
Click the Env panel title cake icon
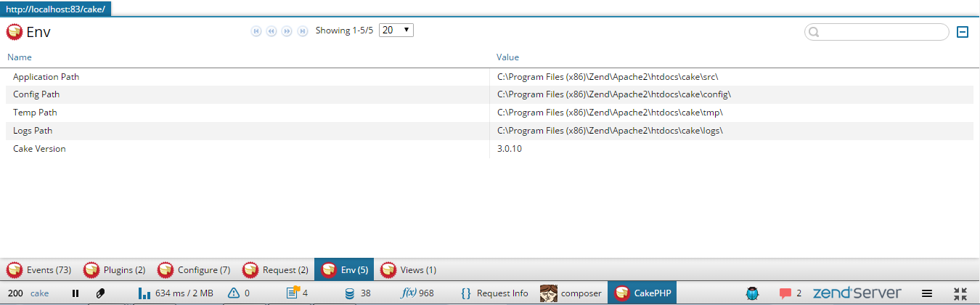[x=15, y=32]
